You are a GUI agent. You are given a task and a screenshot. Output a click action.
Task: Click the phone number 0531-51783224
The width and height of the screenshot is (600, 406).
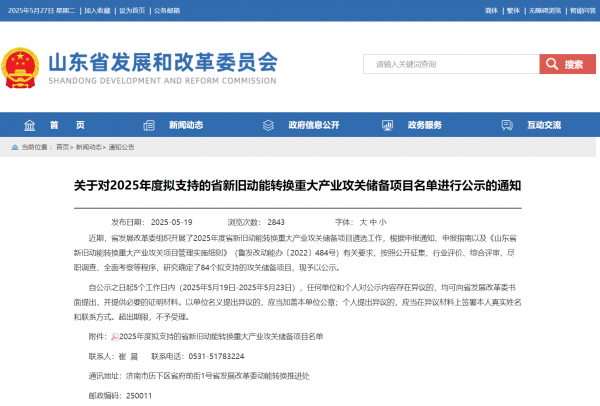(216, 357)
